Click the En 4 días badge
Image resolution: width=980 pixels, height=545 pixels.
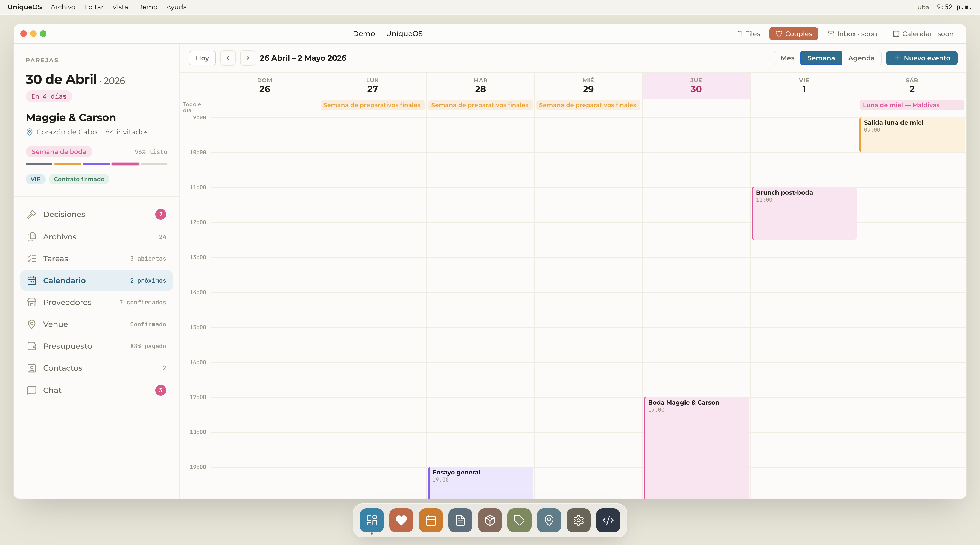[49, 96]
